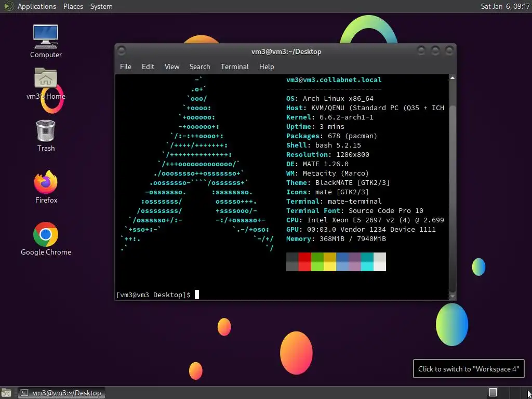This screenshot has width=532, height=399.
Task: Select the Trash icon on the desktop
Action: click(46, 130)
